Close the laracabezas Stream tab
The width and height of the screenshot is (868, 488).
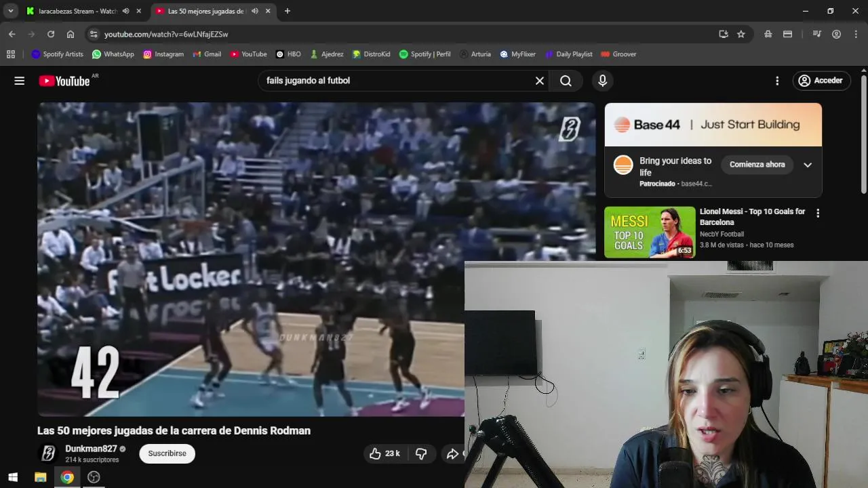(139, 11)
